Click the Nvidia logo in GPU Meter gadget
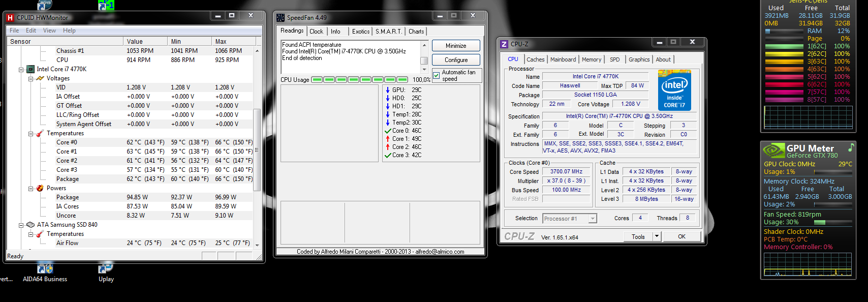Screen dimensions: 868x302 [x=774, y=150]
